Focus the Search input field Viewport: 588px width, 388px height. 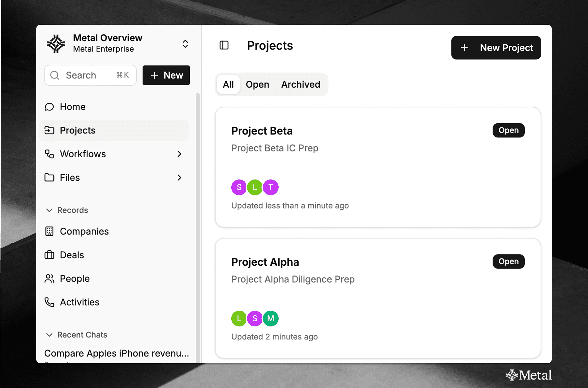(x=90, y=75)
